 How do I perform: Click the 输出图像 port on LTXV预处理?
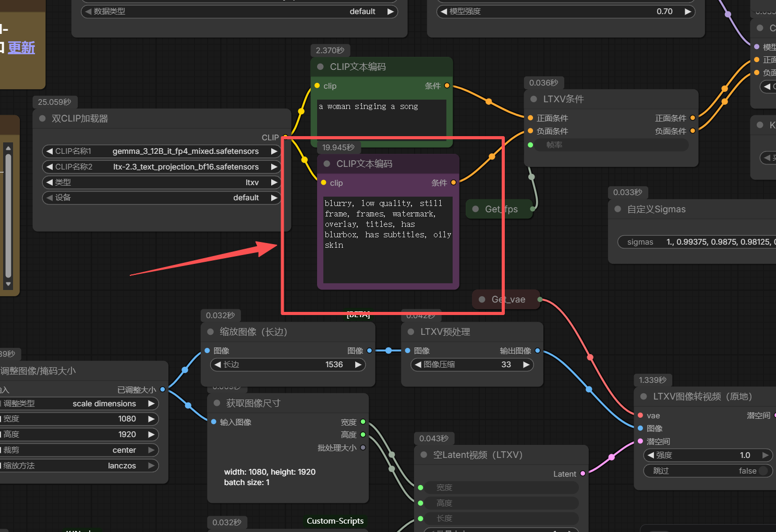point(538,350)
